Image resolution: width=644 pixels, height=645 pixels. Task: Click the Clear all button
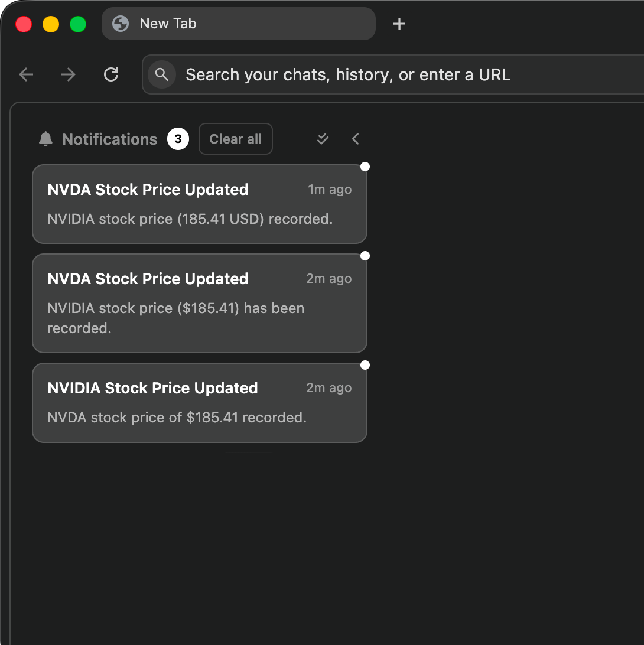235,138
